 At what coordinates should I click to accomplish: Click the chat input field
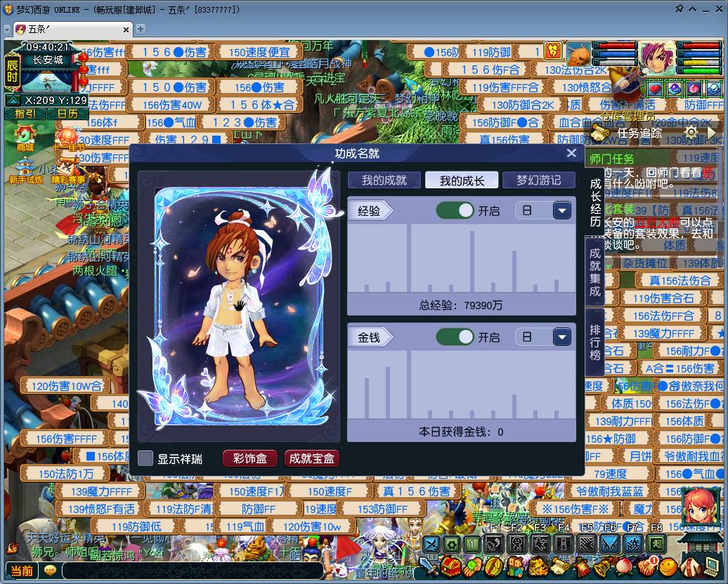click(x=193, y=571)
